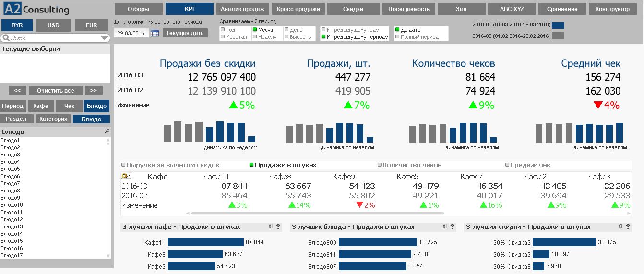Image resolution: width=644 pixels, height=274 pixels.
Task: Step forward with the '>>' selection button
Action: pyautogui.click(x=94, y=91)
